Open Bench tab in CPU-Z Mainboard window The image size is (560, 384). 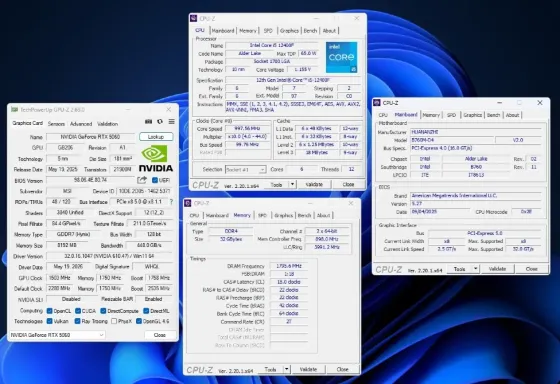point(493,115)
